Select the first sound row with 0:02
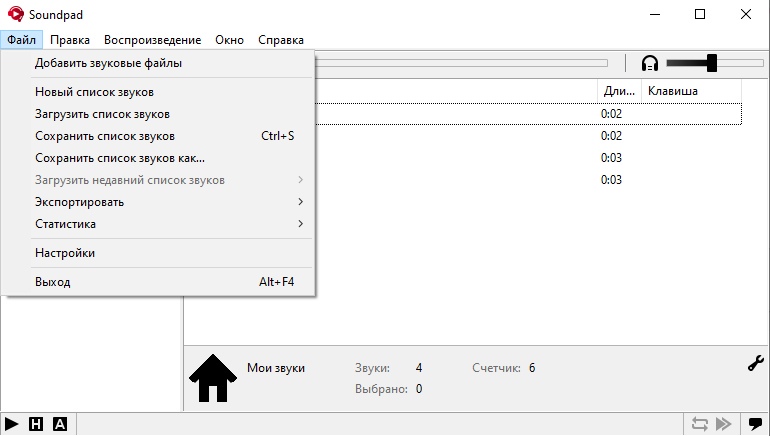Screen dimensions: 770x436 528,114
